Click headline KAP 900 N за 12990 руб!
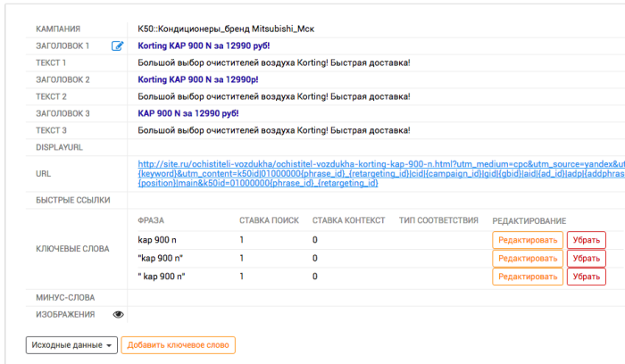625x364 pixels. 188,113
